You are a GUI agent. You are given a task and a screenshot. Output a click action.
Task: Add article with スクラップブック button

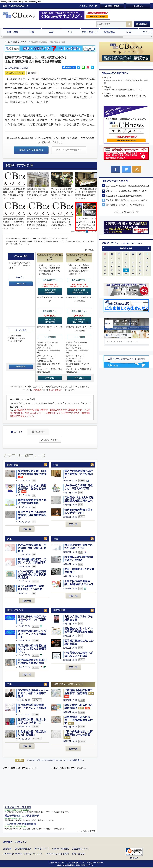click(x=15, y=73)
